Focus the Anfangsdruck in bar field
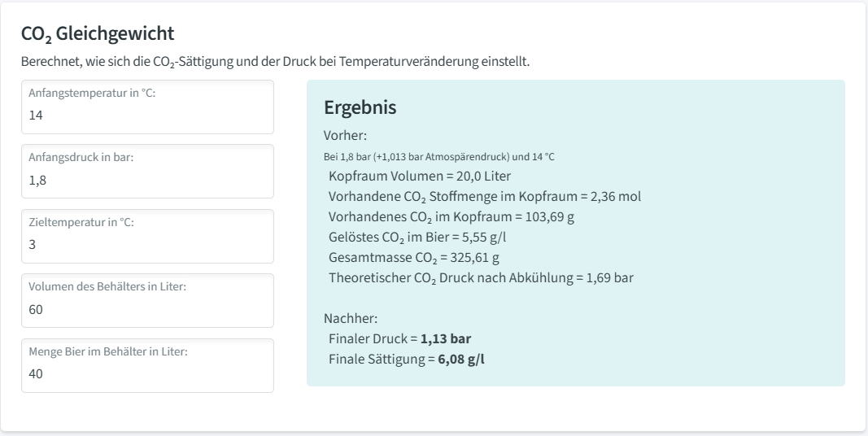This screenshot has width=868, height=436. tap(147, 180)
